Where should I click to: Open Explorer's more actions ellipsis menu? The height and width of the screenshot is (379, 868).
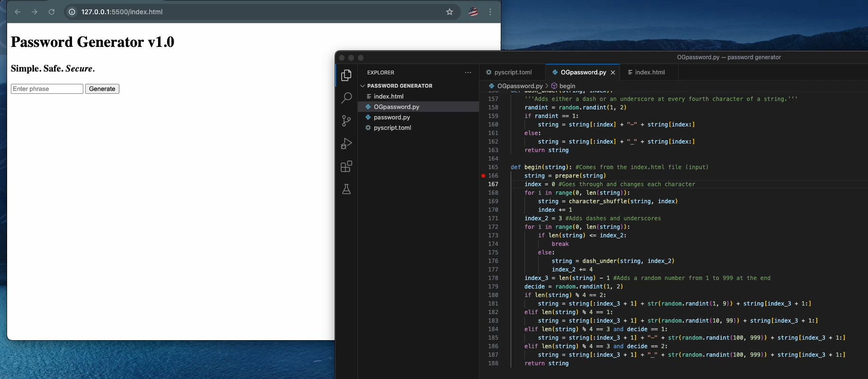(468, 72)
